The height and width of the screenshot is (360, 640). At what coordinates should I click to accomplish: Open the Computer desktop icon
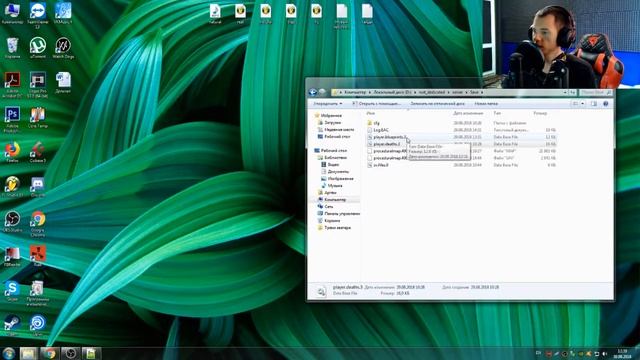(12, 13)
